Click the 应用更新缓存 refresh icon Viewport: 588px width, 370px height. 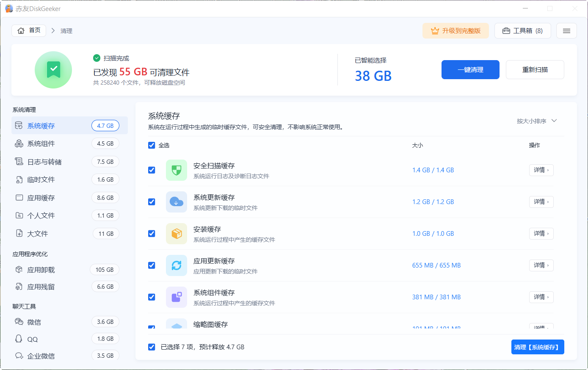click(x=177, y=265)
